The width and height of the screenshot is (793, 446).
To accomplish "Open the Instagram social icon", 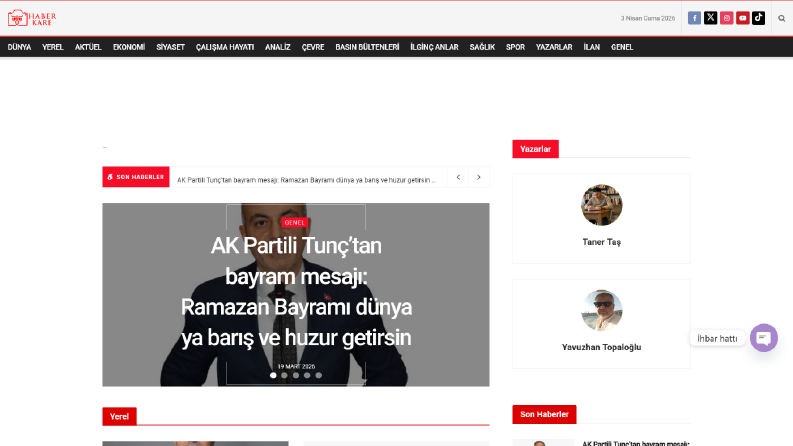I will [x=727, y=18].
